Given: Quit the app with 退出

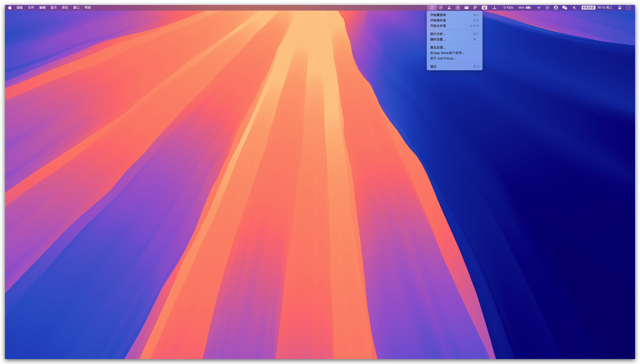Looking at the screenshot, I should 433,66.
